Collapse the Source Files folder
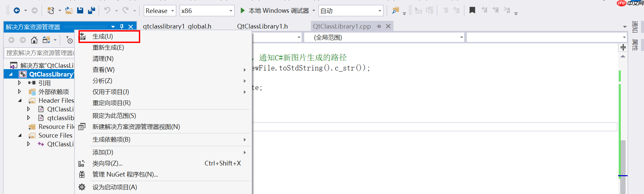The height and width of the screenshot is (194, 644). (20, 135)
